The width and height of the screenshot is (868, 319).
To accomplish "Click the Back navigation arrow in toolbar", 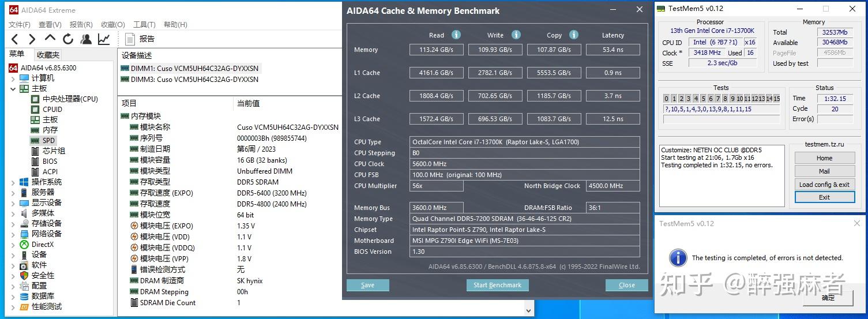I will point(15,39).
